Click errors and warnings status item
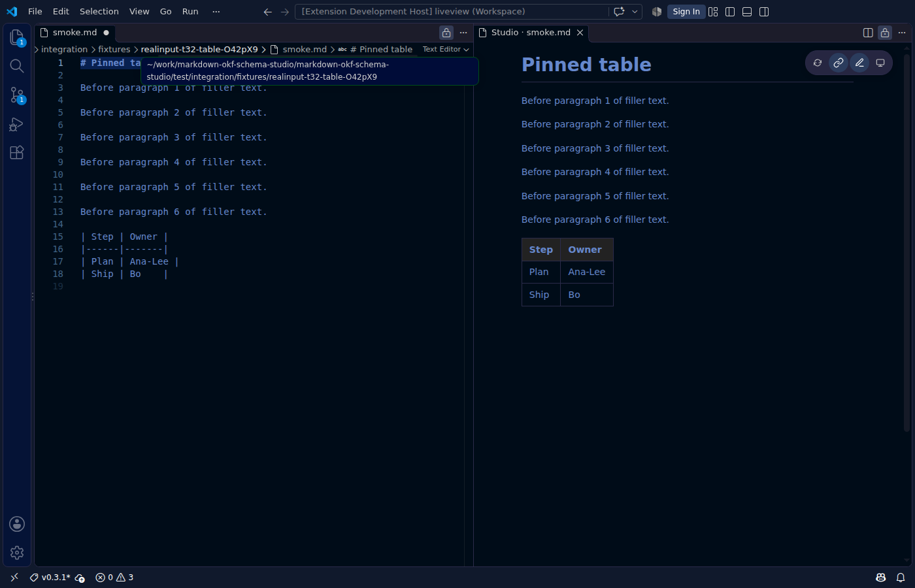 click(115, 578)
